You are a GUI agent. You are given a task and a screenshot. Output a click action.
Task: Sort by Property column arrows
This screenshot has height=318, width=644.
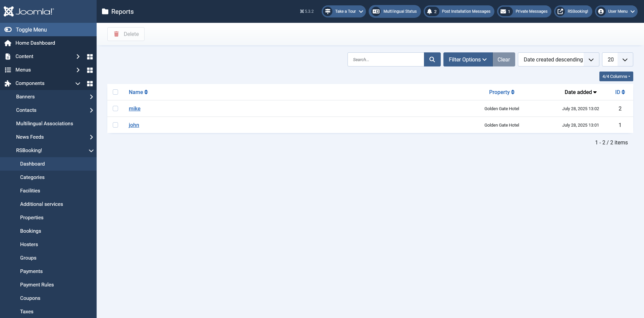tap(513, 92)
